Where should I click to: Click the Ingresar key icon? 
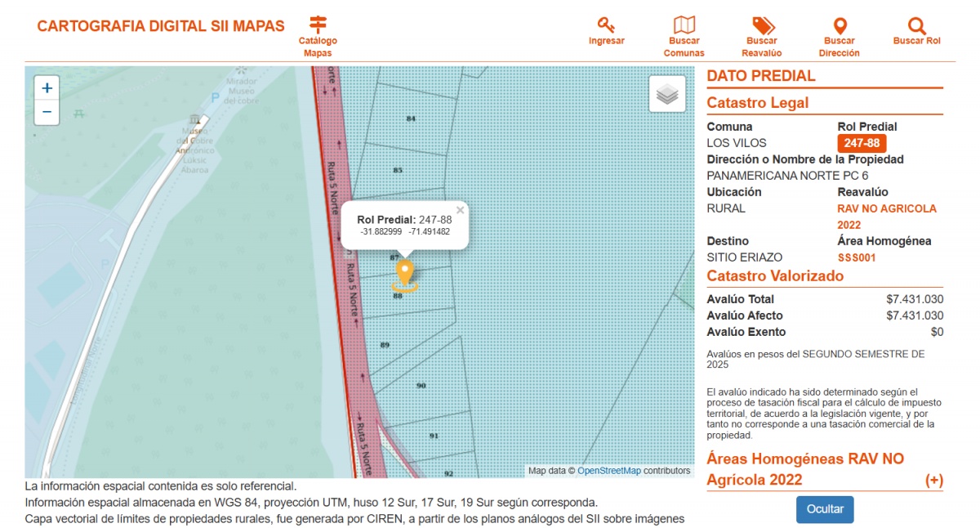(606, 25)
